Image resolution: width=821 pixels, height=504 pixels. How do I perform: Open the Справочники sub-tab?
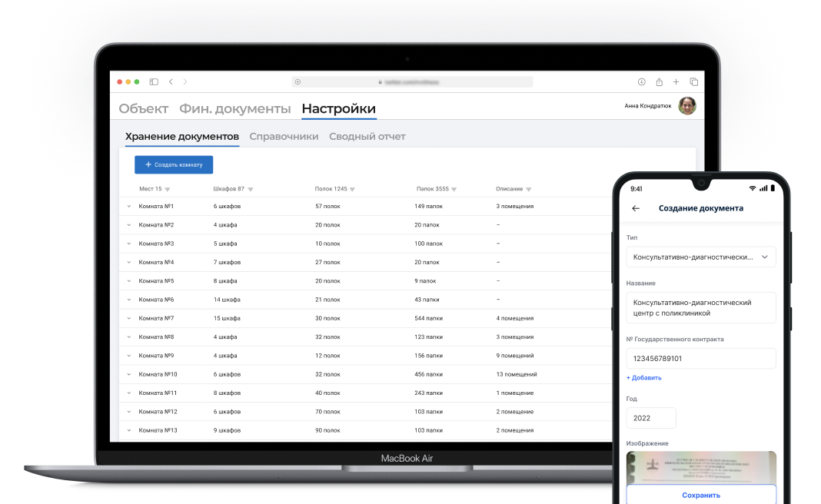coord(284,137)
